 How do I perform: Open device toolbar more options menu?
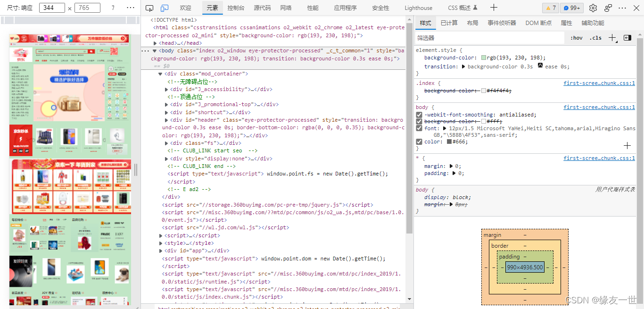click(x=131, y=8)
